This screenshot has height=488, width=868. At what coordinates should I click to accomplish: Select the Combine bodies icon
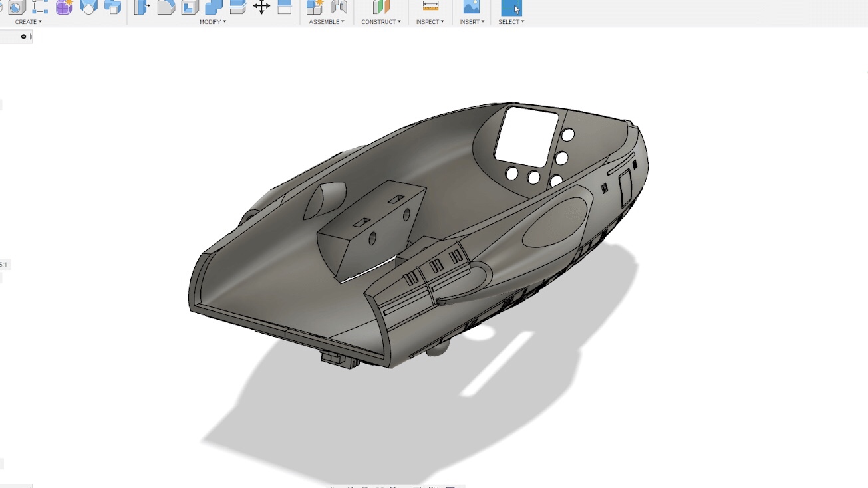pyautogui.click(x=214, y=7)
